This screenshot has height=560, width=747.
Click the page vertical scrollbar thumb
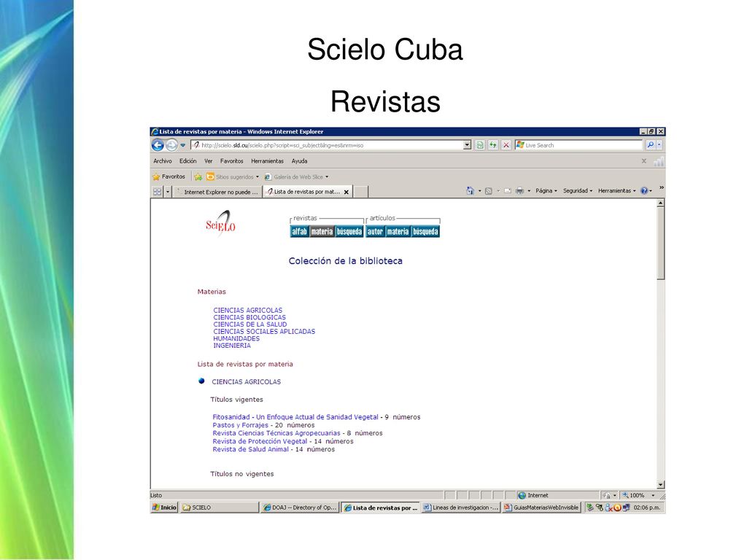tap(660, 244)
